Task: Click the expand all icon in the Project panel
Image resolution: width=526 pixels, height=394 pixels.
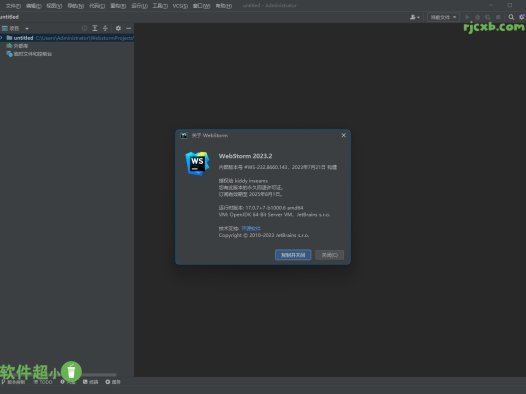Action: point(95,29)
